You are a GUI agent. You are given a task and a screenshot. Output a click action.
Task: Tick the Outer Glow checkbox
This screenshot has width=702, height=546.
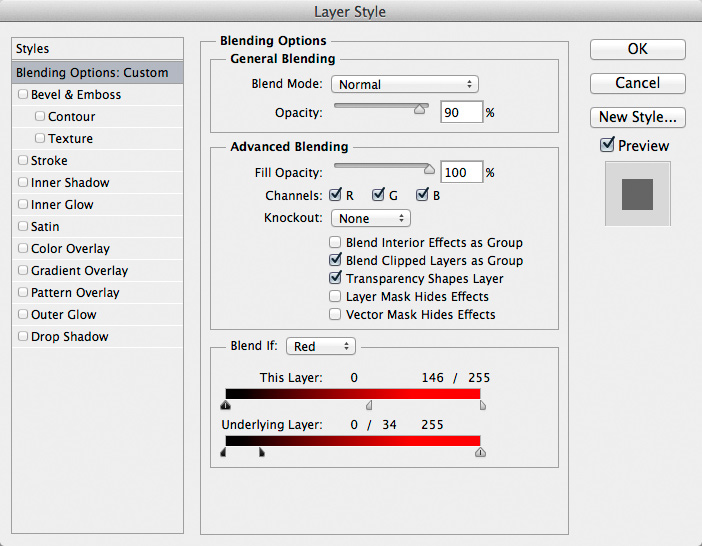click(22, 314)
